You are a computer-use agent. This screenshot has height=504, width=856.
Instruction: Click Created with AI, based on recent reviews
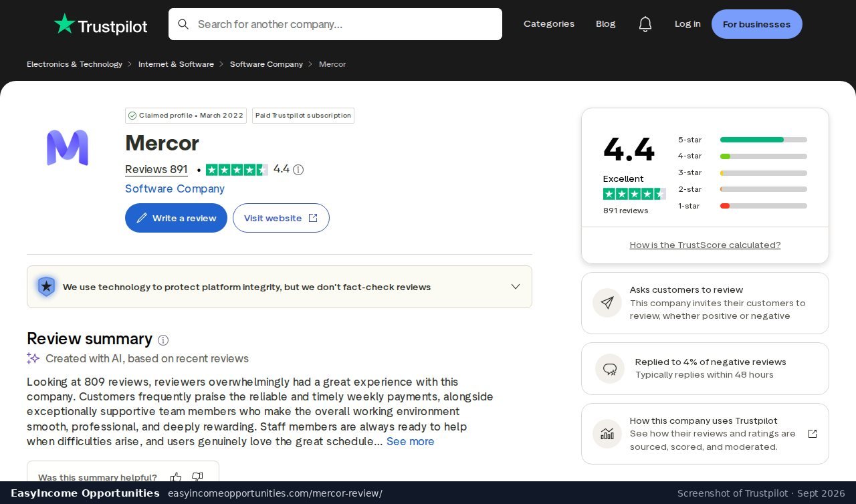tap(147, 358)
